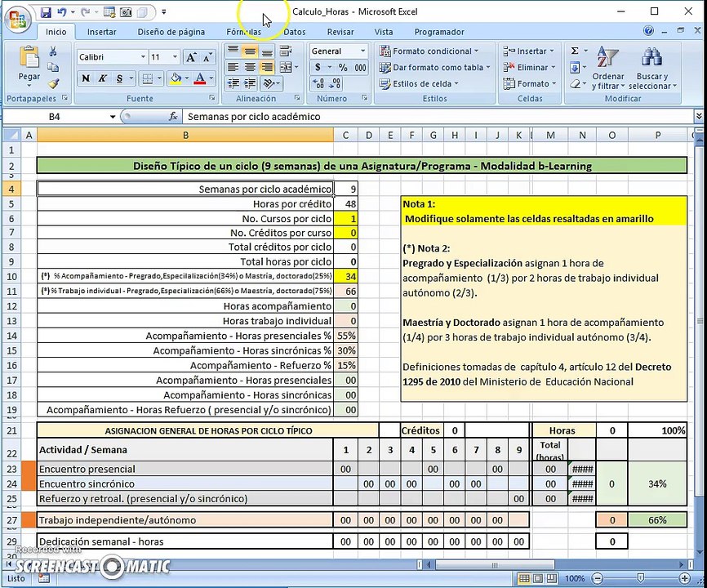Zoom in with the plus button
The image size is (707, 588).
pos(684,578)
